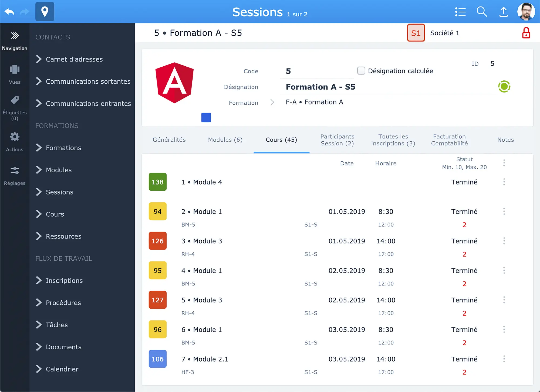
Task: Open Formation link chevron arrow
Action: pos(272,102)
